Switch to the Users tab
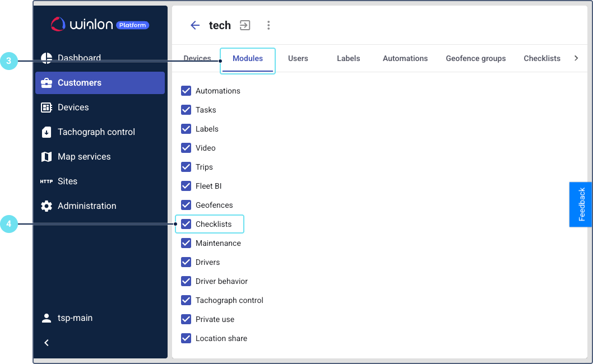This screenshot has height=364, width=593. [298, 58]
